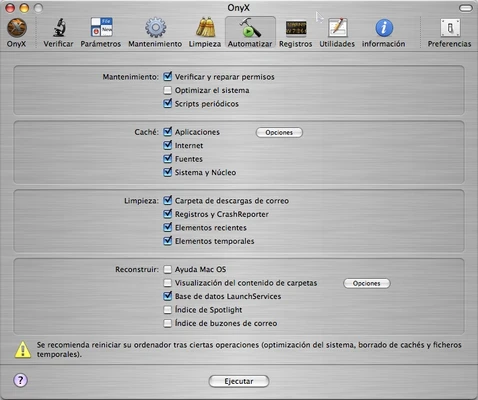Enable Índice de Spotlight checkbox

(168, 310)
